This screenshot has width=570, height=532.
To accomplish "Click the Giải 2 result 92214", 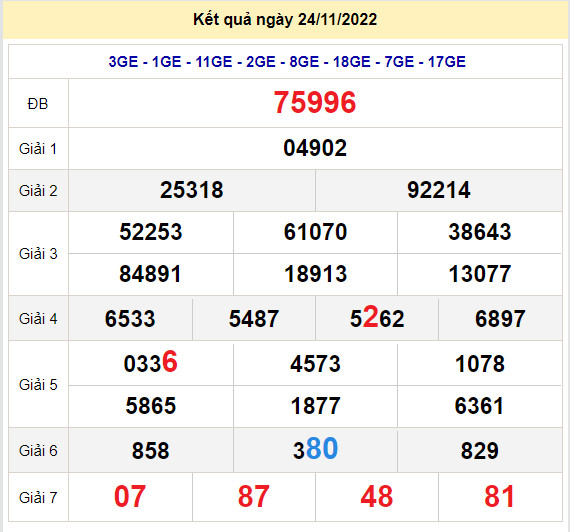I will tap(439, 190).
